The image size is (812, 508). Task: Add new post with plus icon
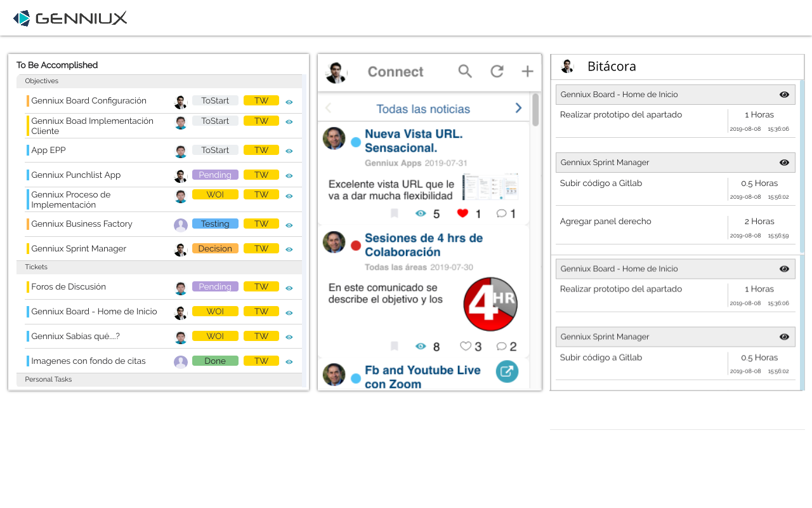527,71
